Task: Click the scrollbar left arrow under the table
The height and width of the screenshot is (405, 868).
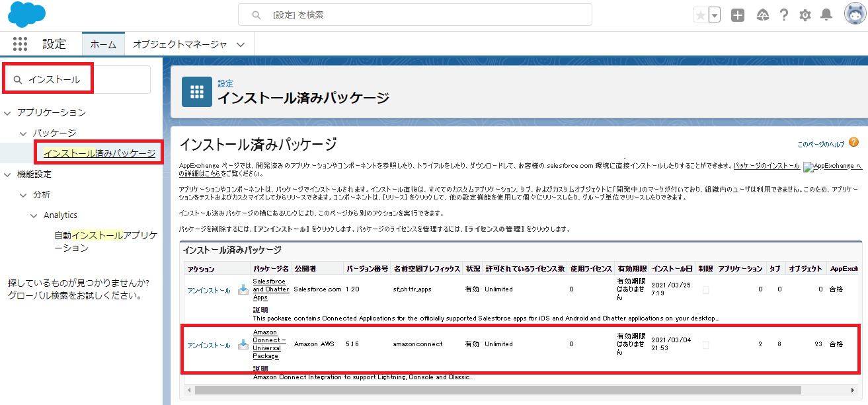Action: tap(188, 390)
